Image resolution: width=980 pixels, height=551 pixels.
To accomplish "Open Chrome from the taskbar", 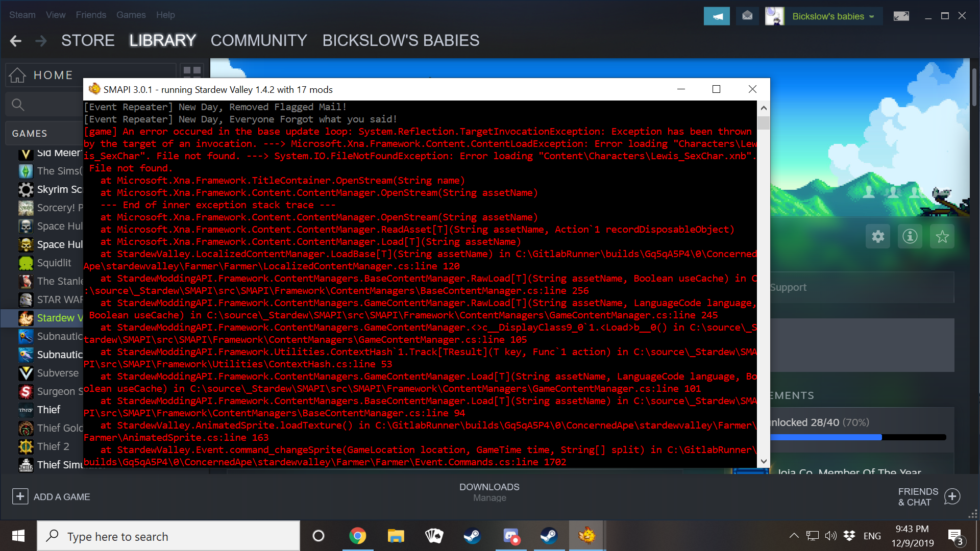I will click(357, 536).
